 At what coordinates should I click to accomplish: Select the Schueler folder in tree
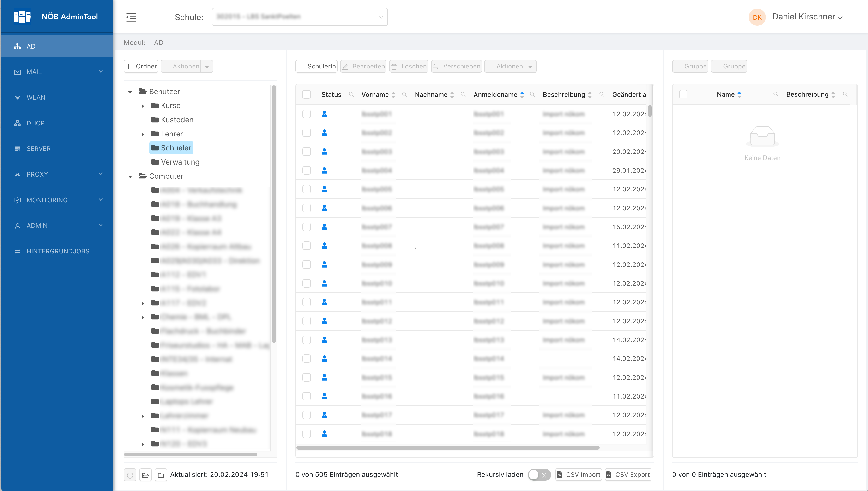pos(171,148)
